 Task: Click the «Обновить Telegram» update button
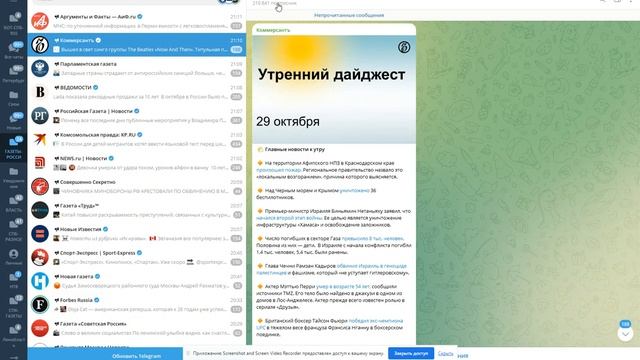point(105,354)
